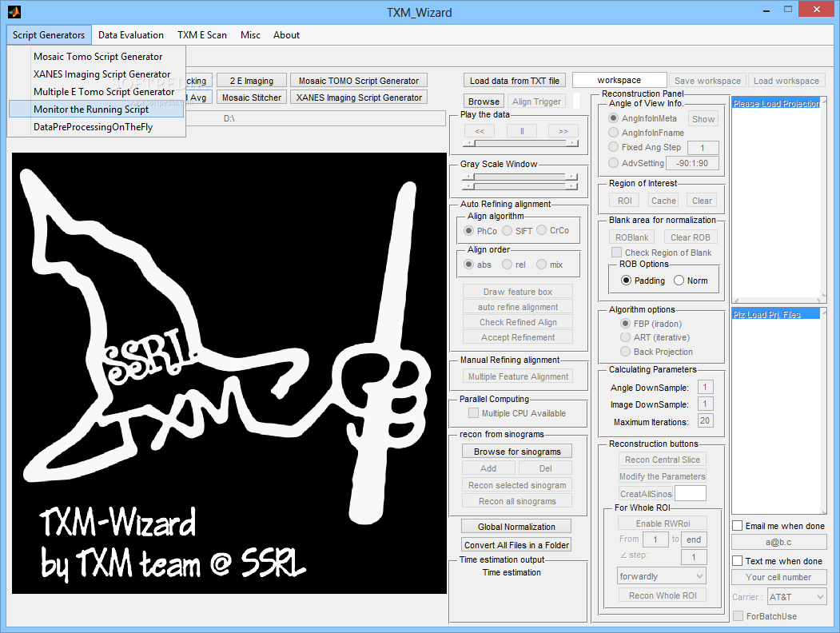Select AngInfoInFname radio button
The height and width of the screenshot is (633, 840).
coord(614,133)
